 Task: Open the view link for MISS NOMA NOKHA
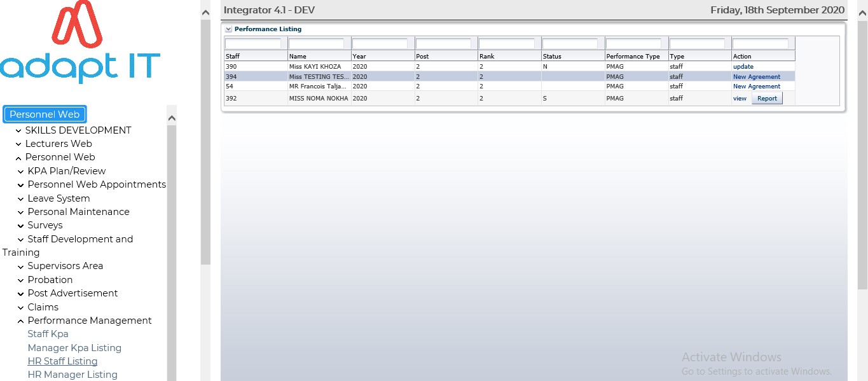(x=740, y=99)
